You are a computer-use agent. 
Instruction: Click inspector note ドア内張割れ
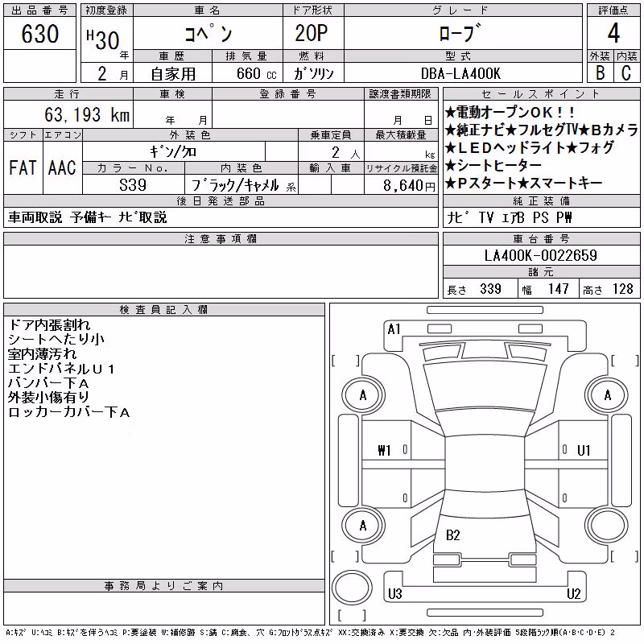49,325
